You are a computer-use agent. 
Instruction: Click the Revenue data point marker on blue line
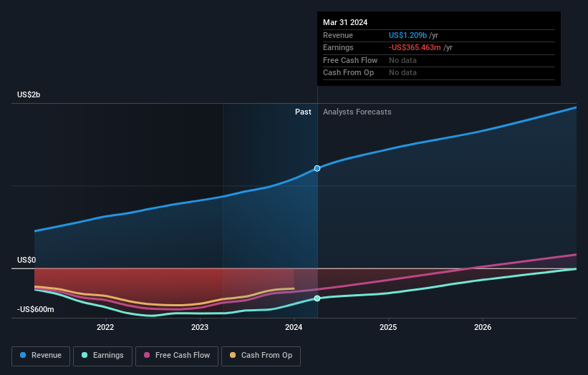pos(317,169)
